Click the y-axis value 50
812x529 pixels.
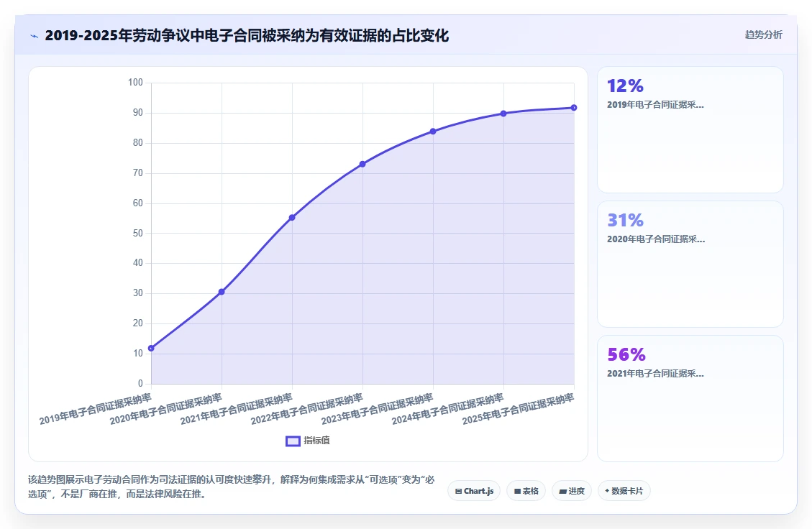tap(138, 234)
